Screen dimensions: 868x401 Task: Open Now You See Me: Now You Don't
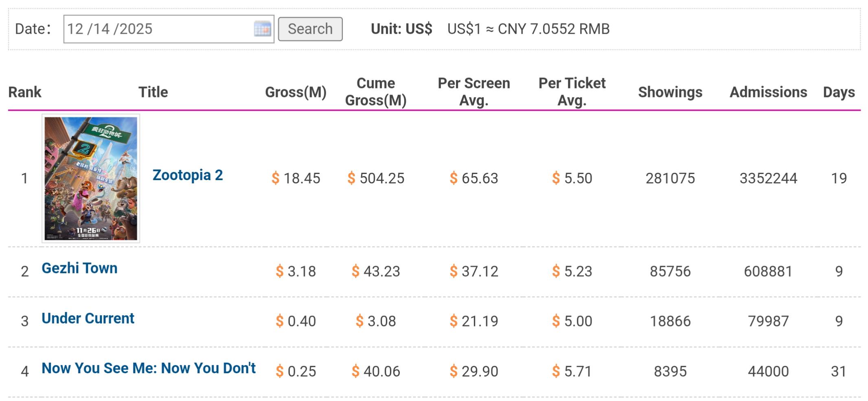149,368
